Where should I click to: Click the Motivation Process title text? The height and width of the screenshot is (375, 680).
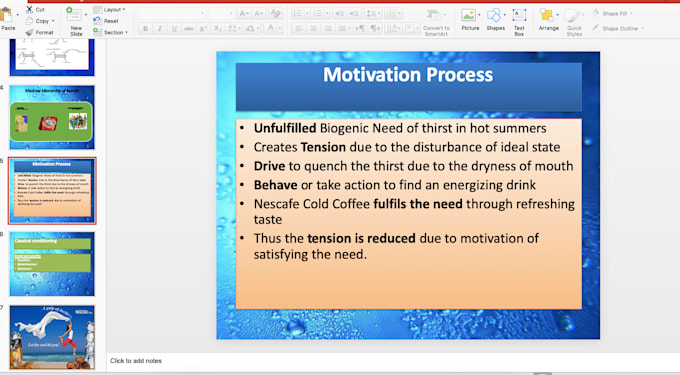(x=408, y=75)
